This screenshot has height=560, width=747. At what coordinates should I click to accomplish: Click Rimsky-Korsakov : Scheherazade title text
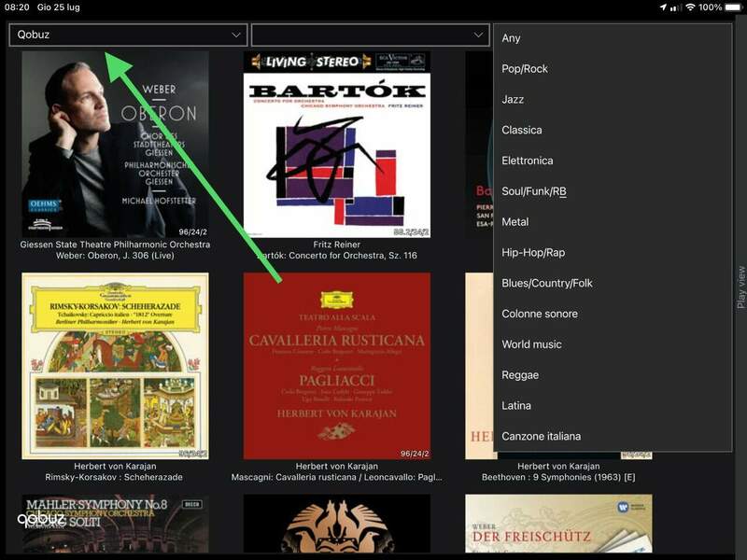114,477
